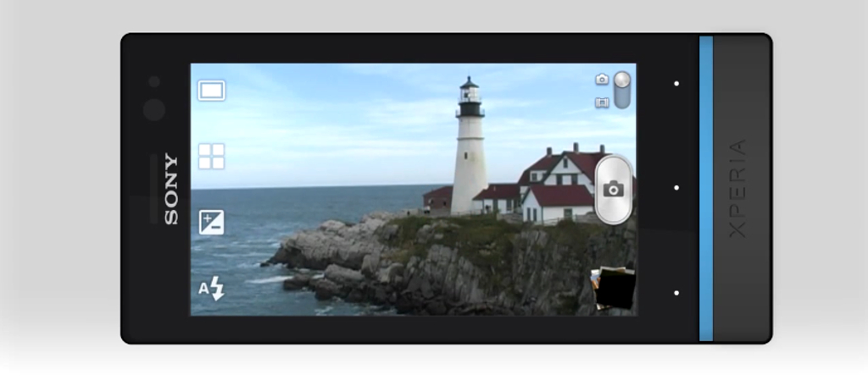Open the recent photos stack thumbnail

613,288
